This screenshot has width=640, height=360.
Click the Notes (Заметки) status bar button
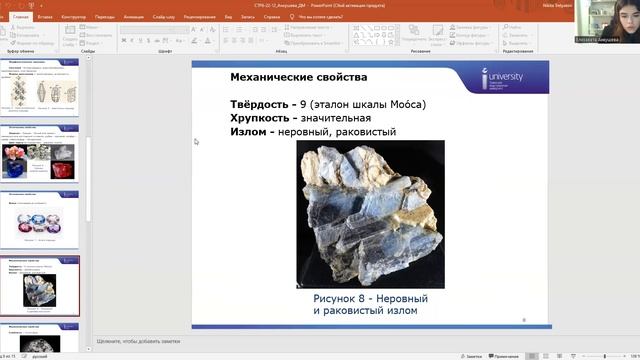(x=471, y=356)
